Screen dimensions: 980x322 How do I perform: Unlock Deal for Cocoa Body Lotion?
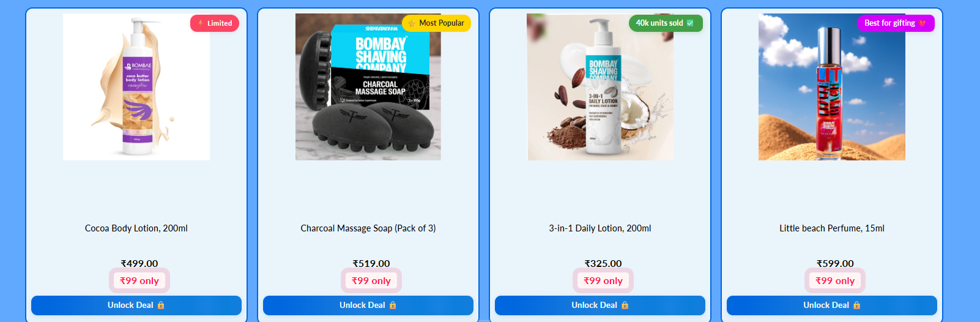pyautogui.click(x=136, y=305)
